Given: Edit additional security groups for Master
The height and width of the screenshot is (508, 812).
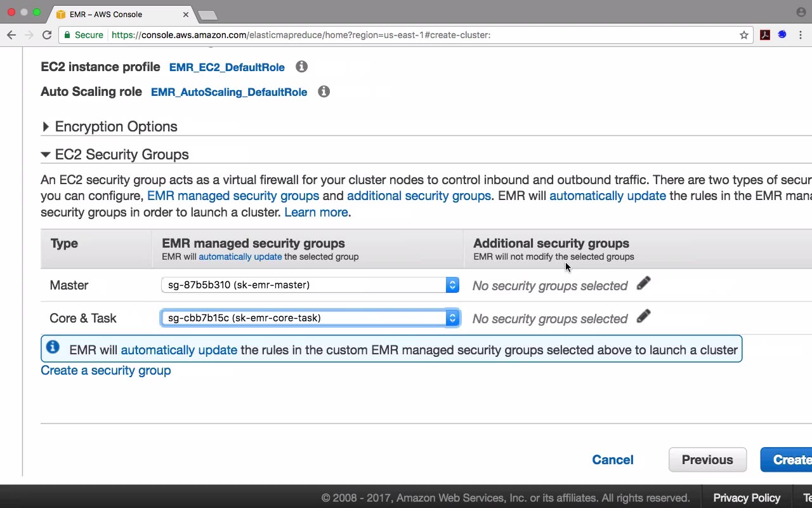Looking at the screenshot, I should pyautogui.click(x=643, y=284).
